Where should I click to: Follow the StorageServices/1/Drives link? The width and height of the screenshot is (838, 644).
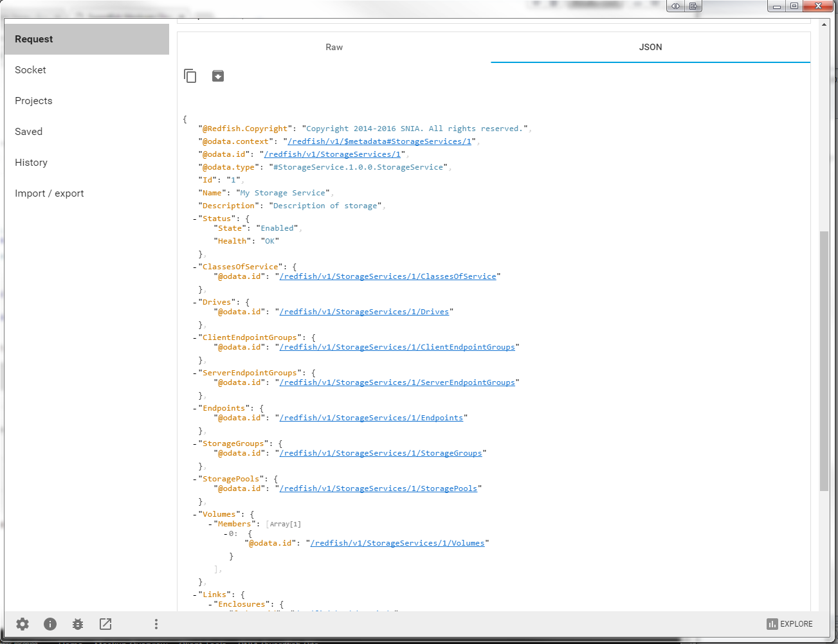(x=364, y=312)
